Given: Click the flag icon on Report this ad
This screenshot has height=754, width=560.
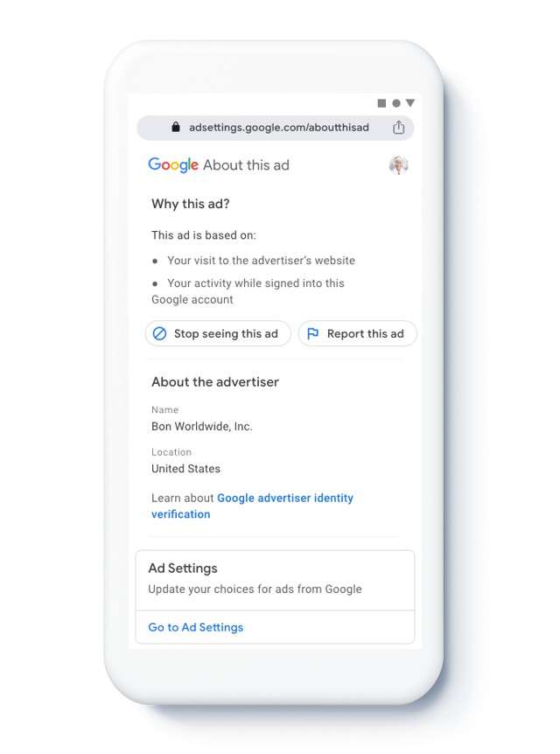Looking at the screenshot, I should coord(313,333).
